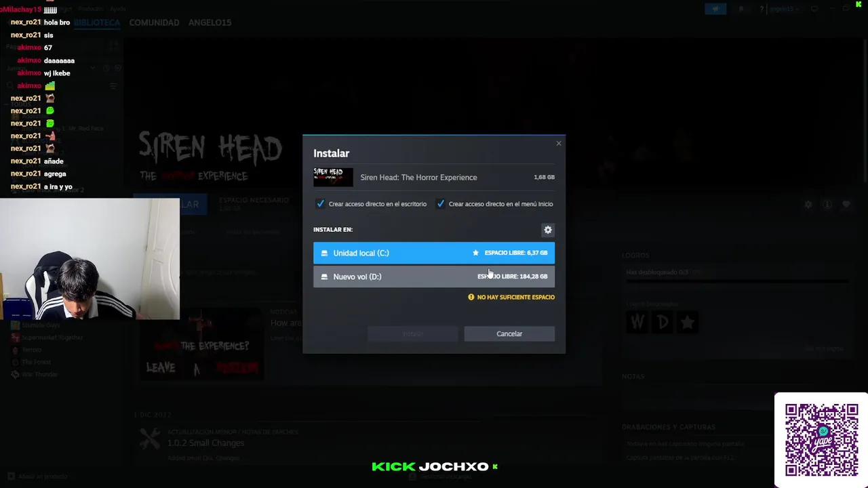Close the Instalar dialog with the X
The height and width of the screenshot is (488, 868).
tap(559, 143)
